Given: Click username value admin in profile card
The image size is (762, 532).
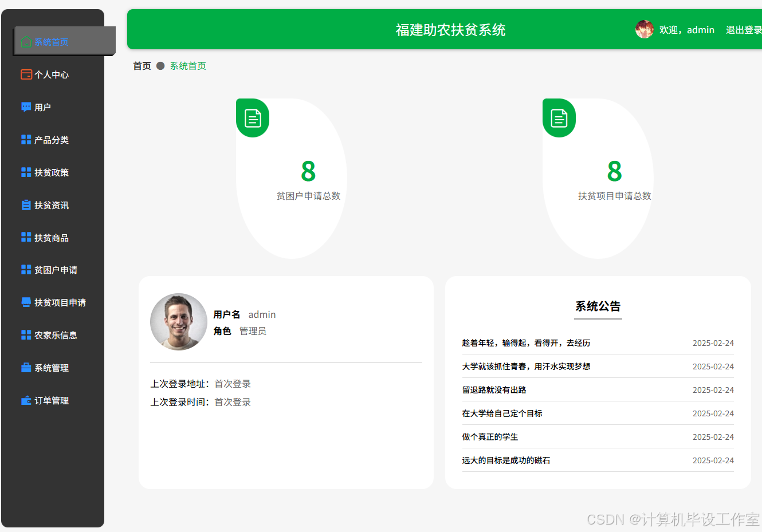Looking at the screenshot, I should click(x=262, y=314).
